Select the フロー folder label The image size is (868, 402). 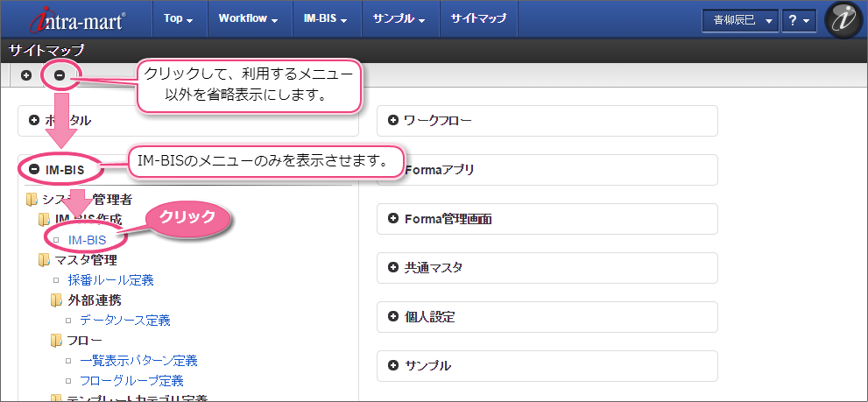tap(85, 341)
